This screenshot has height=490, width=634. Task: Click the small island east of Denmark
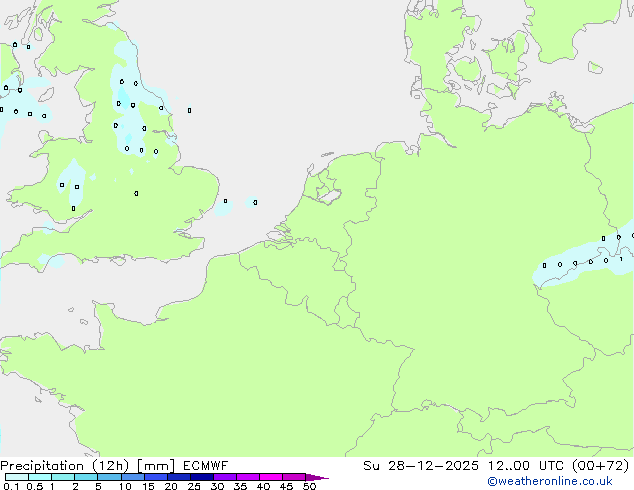point(595,67)
